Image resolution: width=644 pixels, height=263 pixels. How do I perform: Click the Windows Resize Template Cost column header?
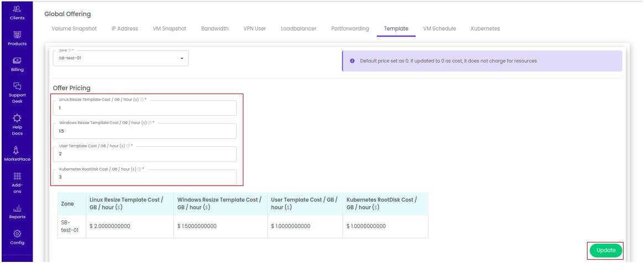point(219,203)
